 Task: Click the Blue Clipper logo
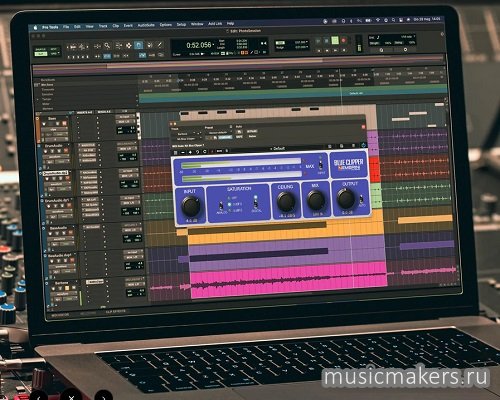[348, 165]
